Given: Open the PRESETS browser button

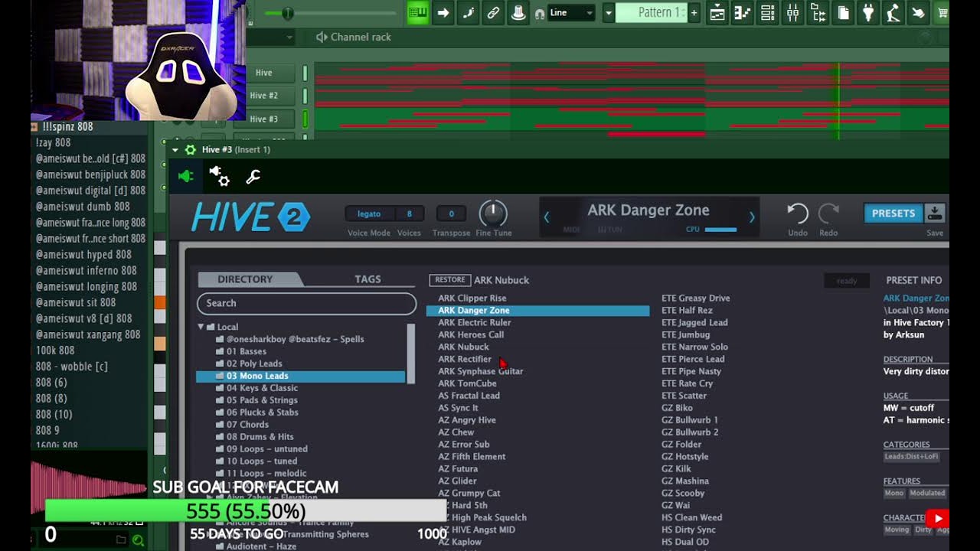Looking at the screenshot, I should [x=893, y=214].
